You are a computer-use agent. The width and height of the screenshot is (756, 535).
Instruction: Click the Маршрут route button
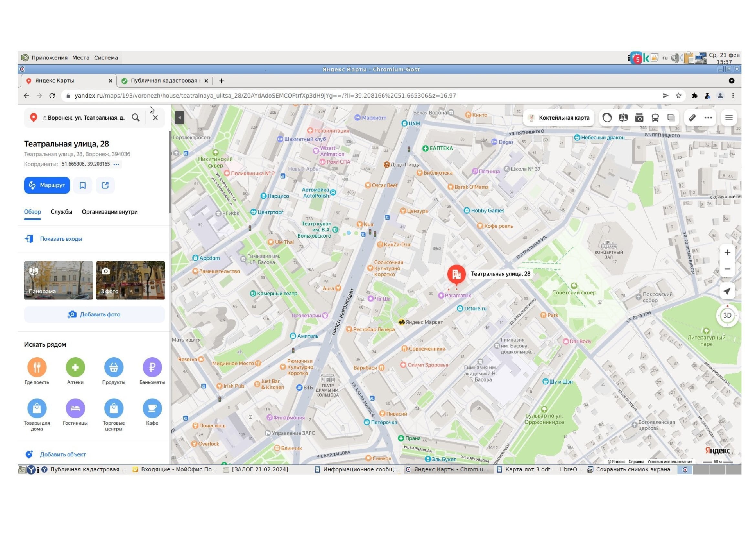47,185
